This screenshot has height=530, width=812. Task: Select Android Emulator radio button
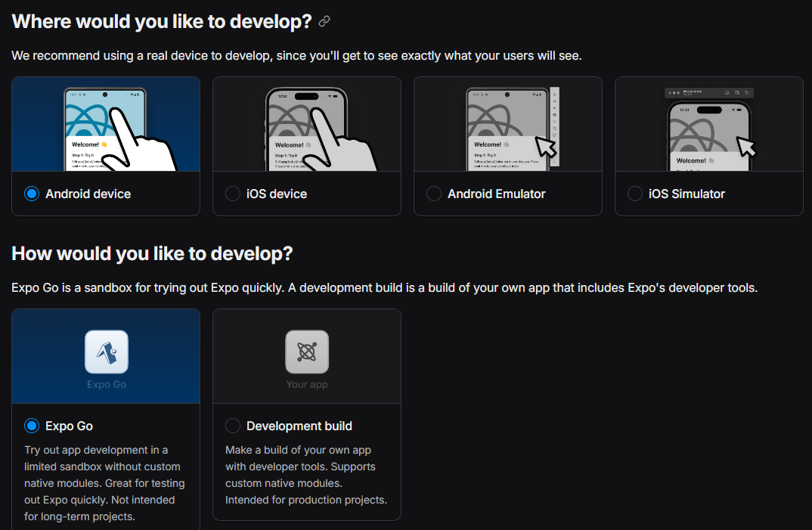click(433, 194)
